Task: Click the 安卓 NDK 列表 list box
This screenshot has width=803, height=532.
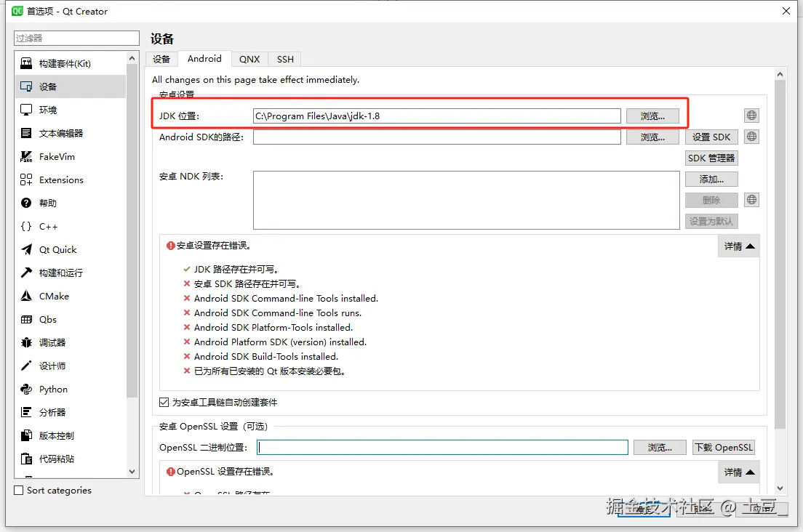Action: [466, 200]
